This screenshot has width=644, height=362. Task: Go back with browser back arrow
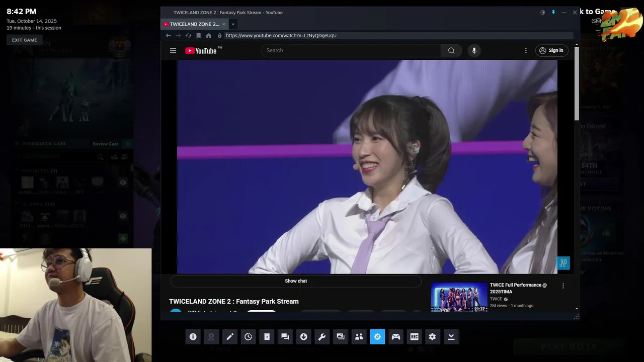(x=169, y=36)
